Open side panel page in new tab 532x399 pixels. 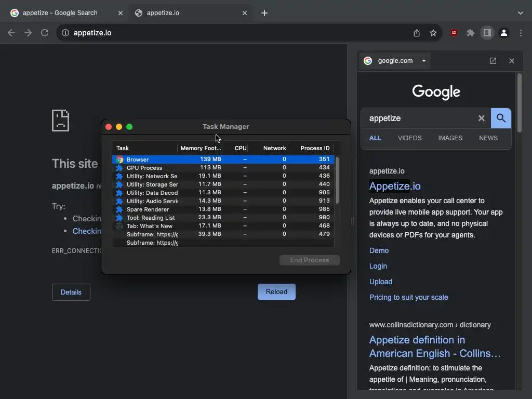tap(493, 61)
